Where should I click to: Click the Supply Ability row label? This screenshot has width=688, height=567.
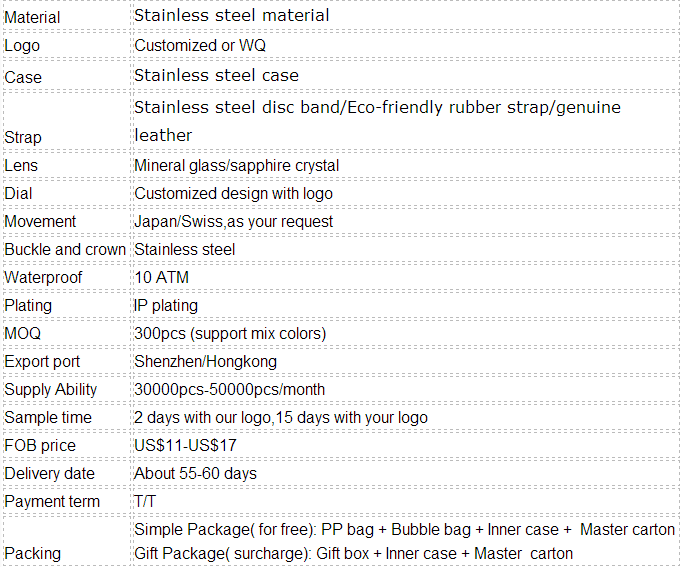click(x=50, y=390)
